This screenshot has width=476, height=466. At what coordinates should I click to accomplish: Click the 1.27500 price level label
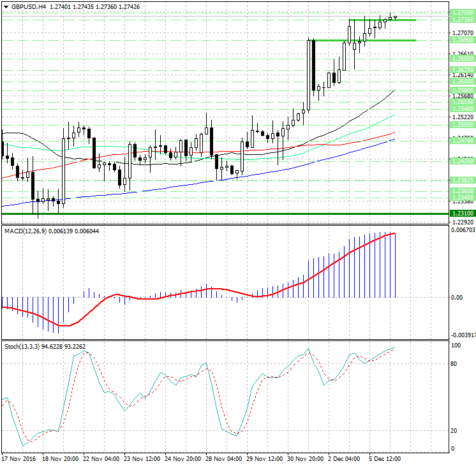point(463,13)
